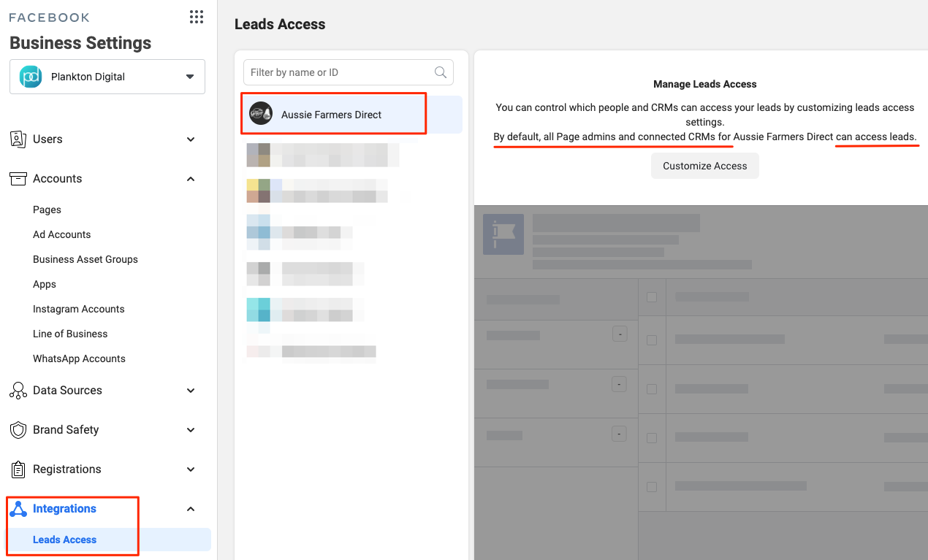The image size is (928, 560).
Task: Tick the top checkbox in greyed table
Action: [652, 297]
